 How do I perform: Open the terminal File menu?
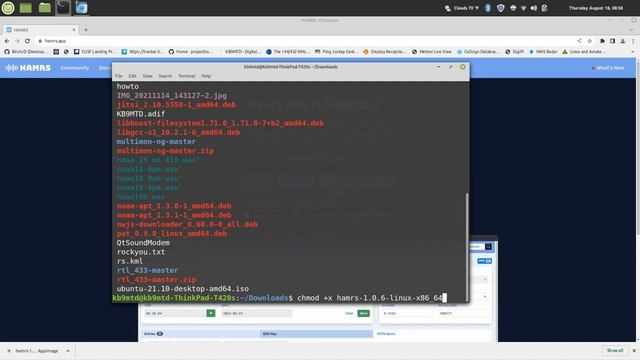(119, 76)
